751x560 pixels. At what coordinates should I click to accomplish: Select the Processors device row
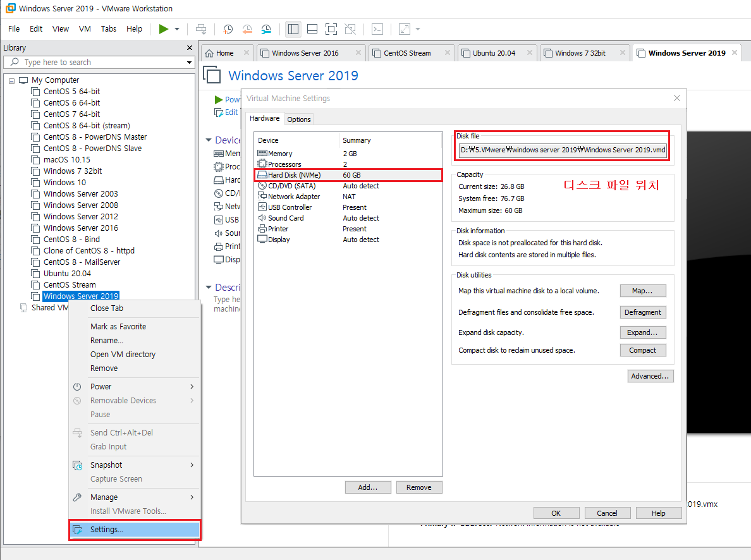(x=348, y=164)
